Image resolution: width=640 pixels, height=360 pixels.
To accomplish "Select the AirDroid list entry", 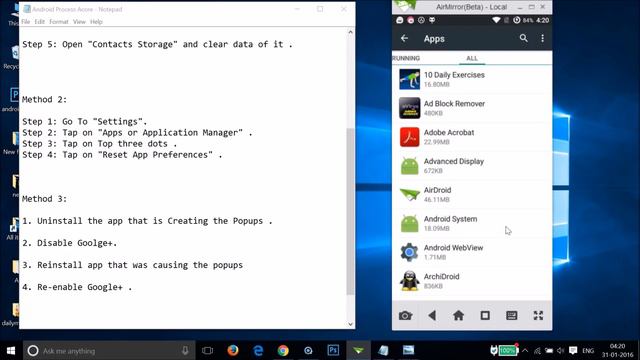I will [472, 195].
